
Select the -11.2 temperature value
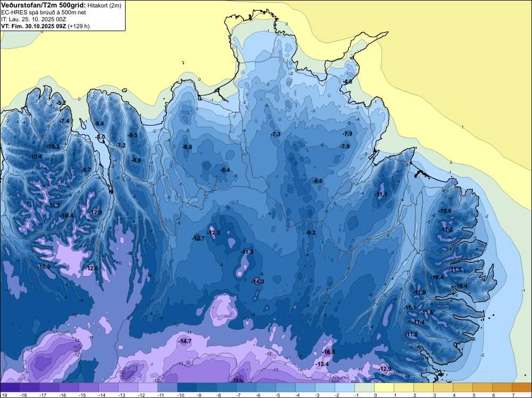[x=446, y=230]
